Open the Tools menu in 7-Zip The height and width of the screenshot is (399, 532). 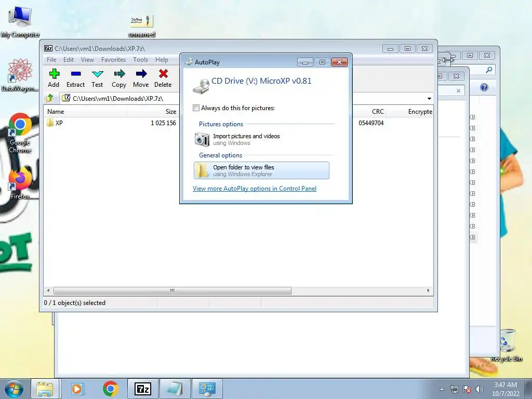click(x=140, y=60)
